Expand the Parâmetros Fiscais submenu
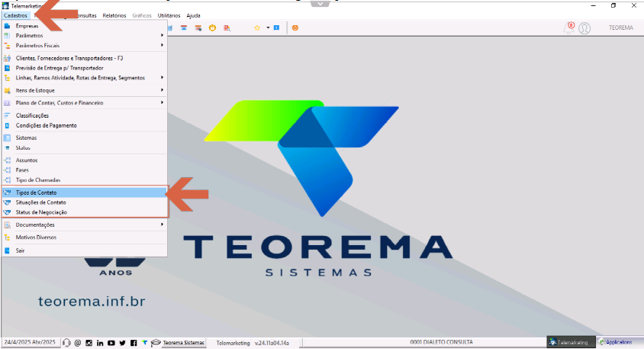This screenshot has height=349, width=644. click(163, 45)
